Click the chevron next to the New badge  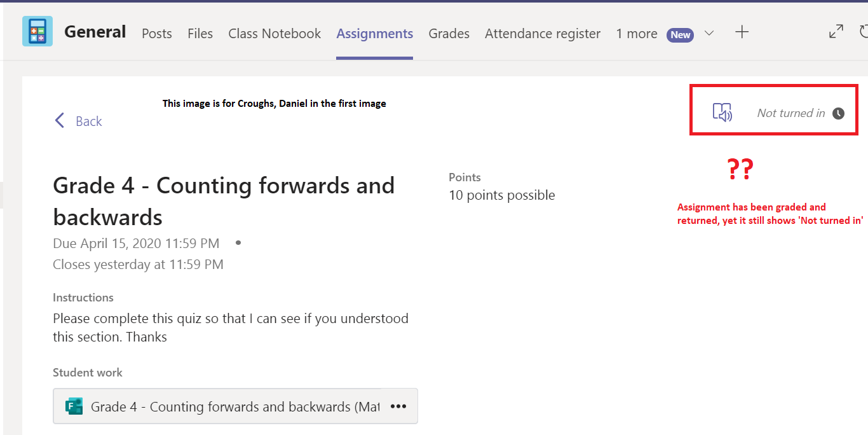pos(709,33)
